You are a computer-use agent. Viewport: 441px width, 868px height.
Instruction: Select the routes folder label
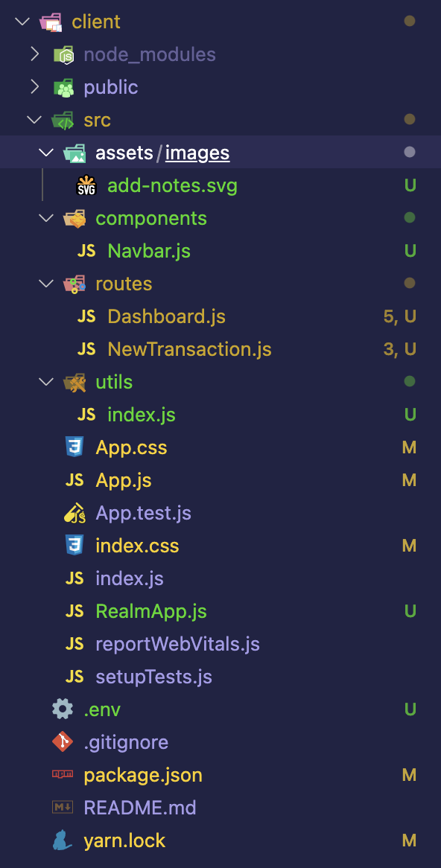[x=124, y=284]
